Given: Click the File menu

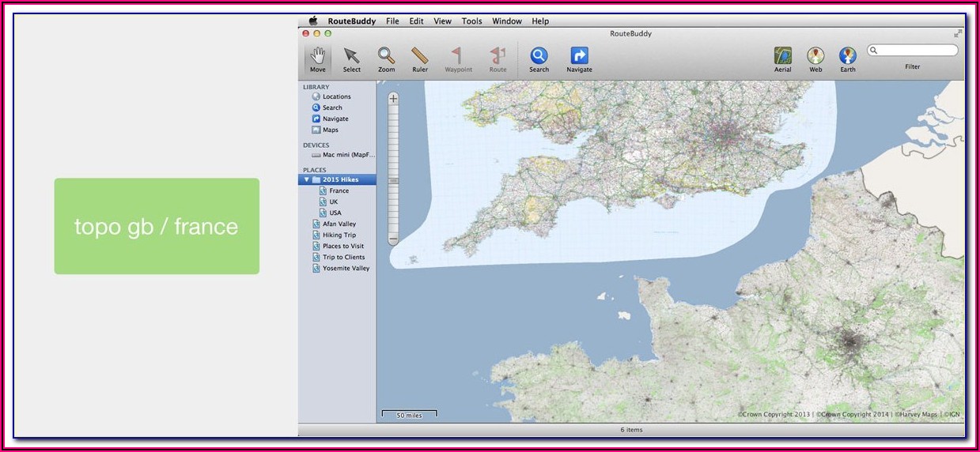Looking at the screenshot, I should tap(392, 21).
